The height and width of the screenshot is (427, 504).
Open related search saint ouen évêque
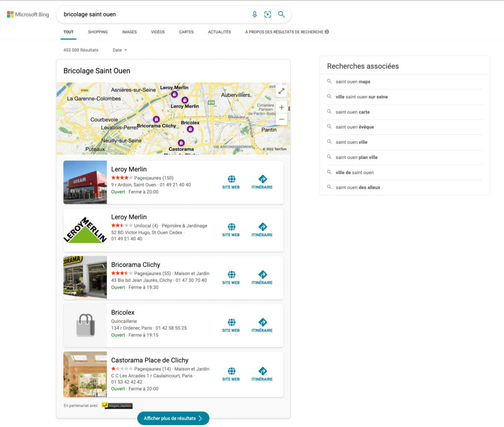354,127
